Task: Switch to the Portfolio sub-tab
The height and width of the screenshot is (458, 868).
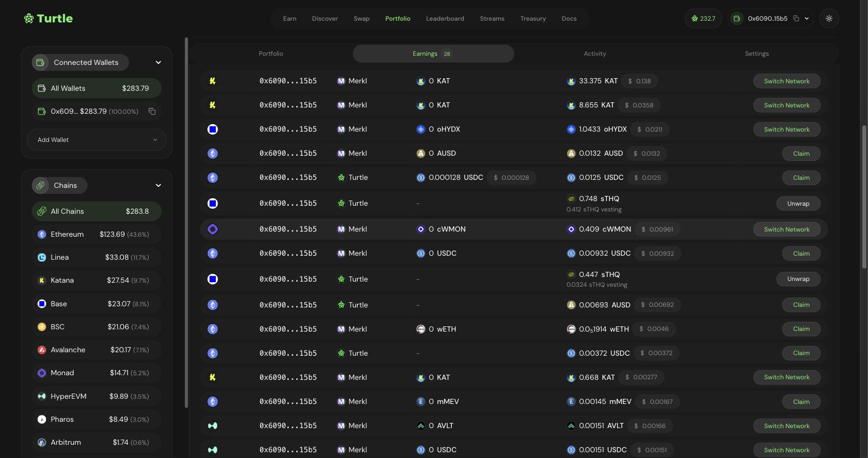Action: pos(271,53)
